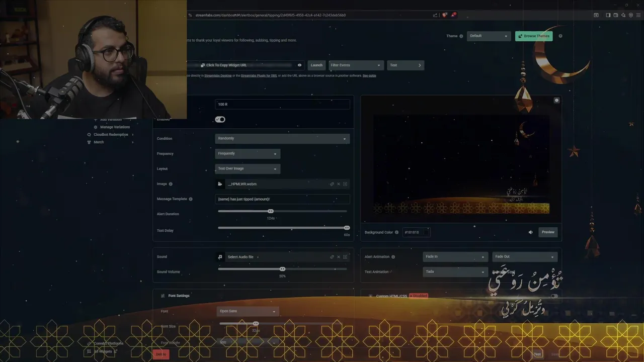Click the speaker icon beside the Preview button
The height and width of the screenshot is (362, 644).
pyautogui.click(x=530, y=232)
